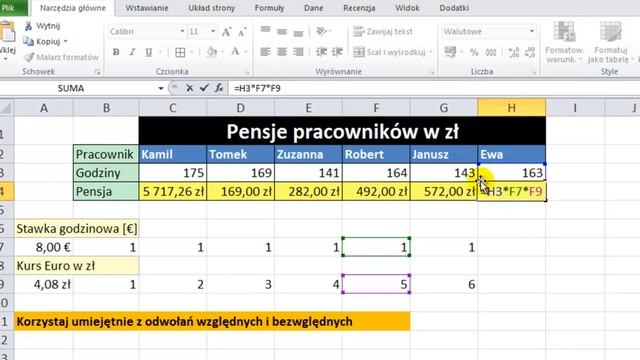Click the insert function fx button
Viewport: 640px width, 360px height.
(219, 88)
